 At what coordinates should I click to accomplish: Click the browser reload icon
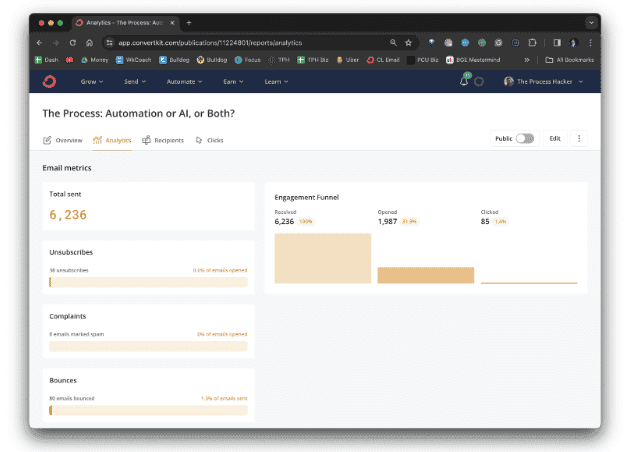pyautogui.click(x=73, y=43)
